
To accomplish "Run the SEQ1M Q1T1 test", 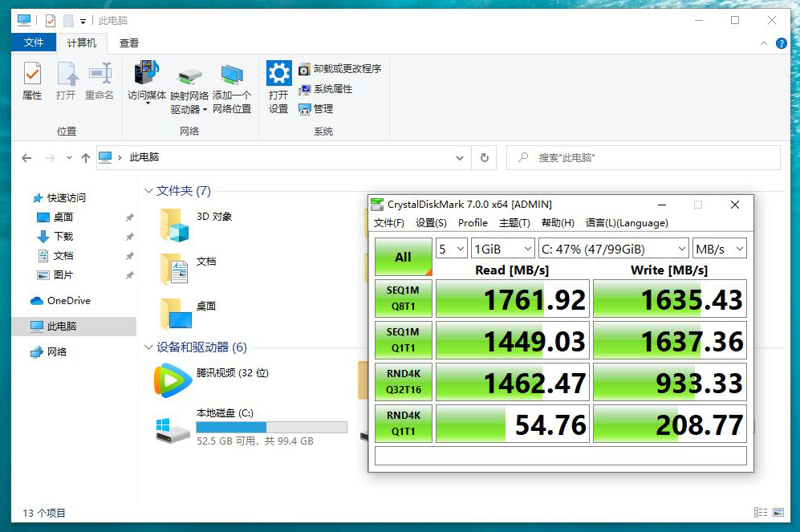I will 403,340.
